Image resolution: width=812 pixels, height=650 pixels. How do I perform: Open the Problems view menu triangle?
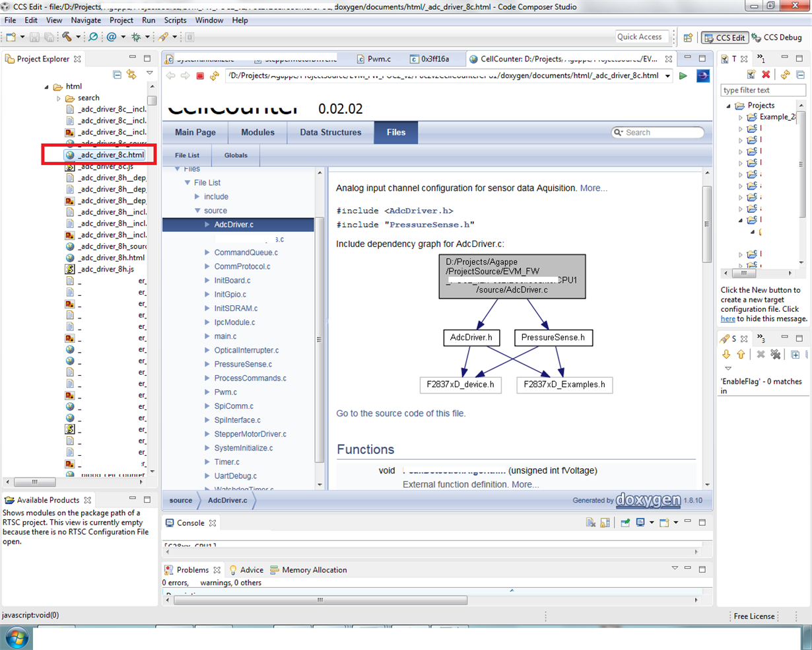coord(675,568)
